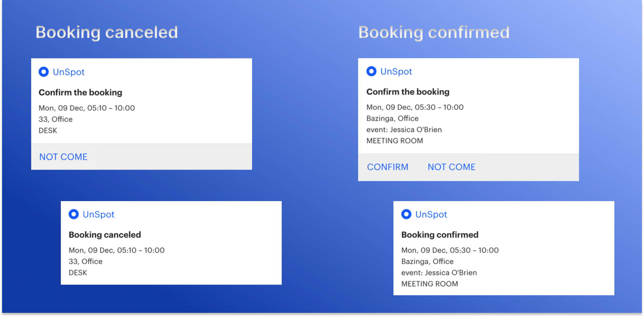Open UnSpot name link in desk confirm card
Viewport: 644px width, 317px height.
69,72
